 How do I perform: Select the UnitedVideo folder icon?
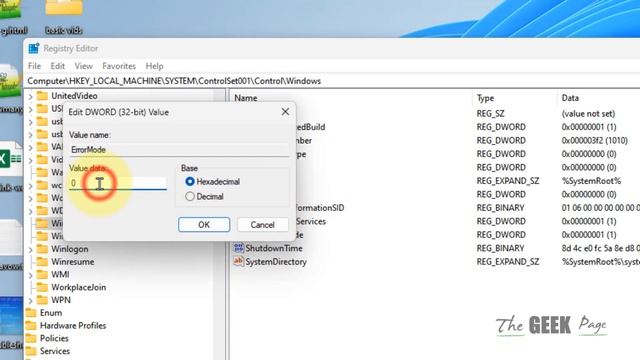pyautogui.click(x=42, y=96)
